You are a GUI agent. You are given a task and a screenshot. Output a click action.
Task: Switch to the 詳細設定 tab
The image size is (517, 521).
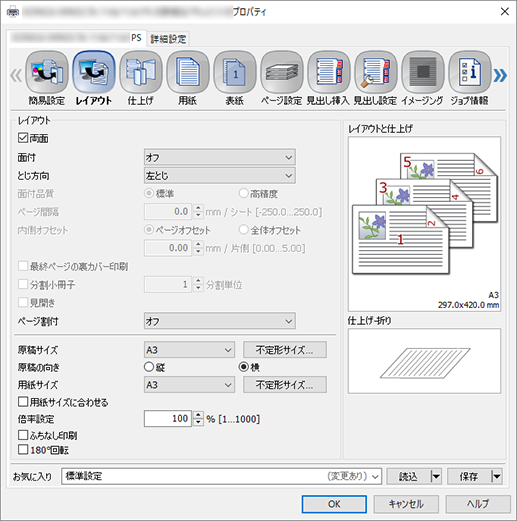click(168, 39)
